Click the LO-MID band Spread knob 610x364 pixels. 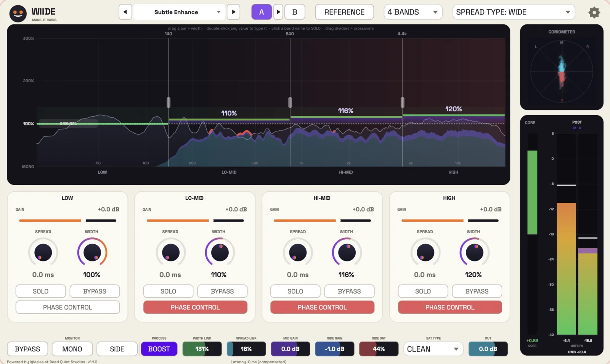170,252
